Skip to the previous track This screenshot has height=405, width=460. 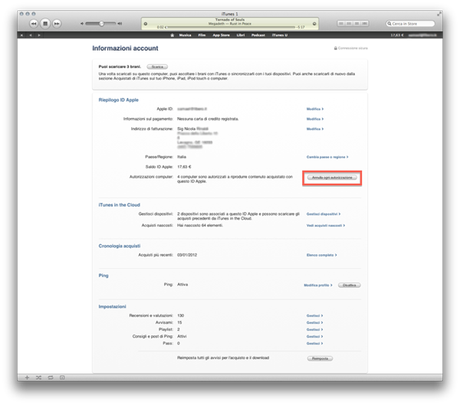34,24
